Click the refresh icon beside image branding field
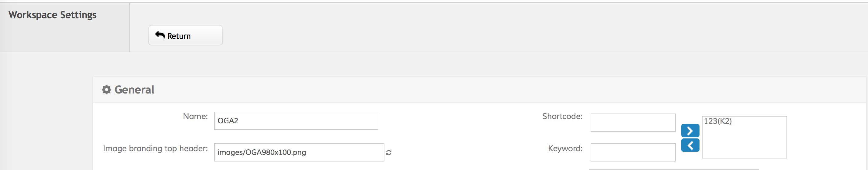The image size is (868, 170). [388, 152]
